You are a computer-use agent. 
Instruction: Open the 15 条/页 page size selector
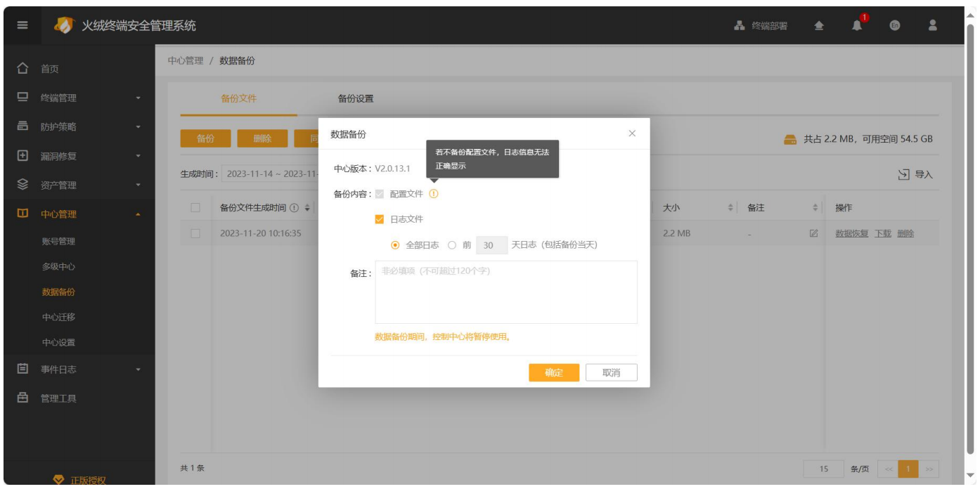click(x=825, y=469)
